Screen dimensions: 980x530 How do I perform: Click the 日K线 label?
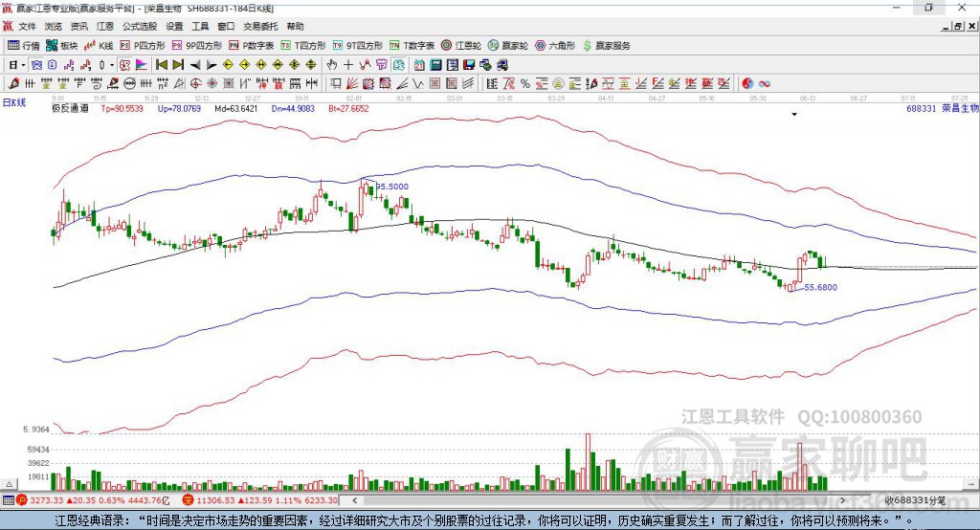click(13, 102)
